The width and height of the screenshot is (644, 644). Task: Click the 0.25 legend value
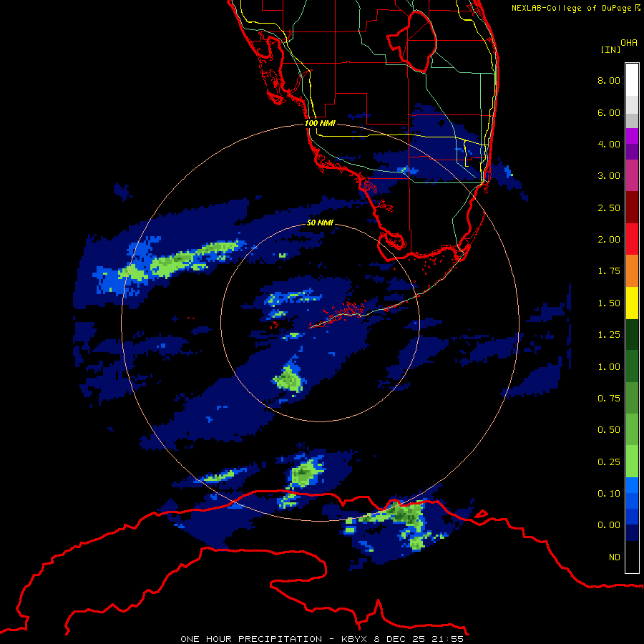(609, 462)
